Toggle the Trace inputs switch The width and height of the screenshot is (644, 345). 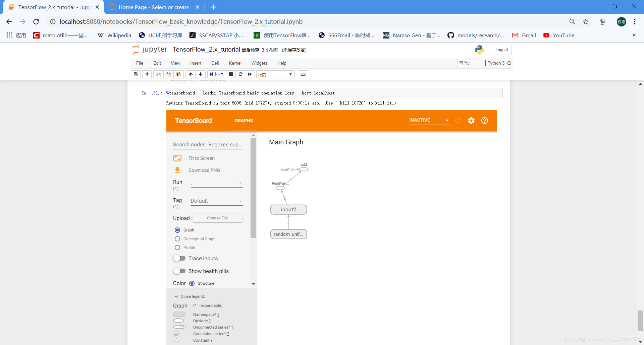pos(179,258)
